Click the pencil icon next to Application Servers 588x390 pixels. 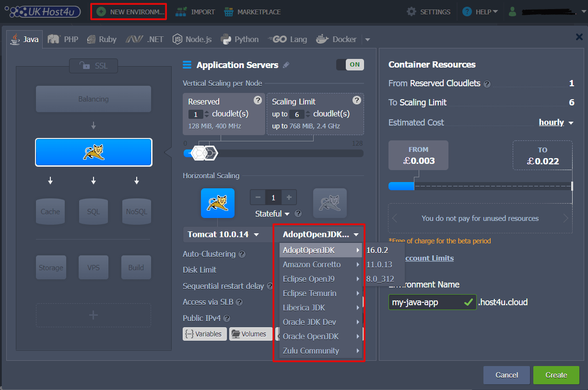tap(286, 65)
